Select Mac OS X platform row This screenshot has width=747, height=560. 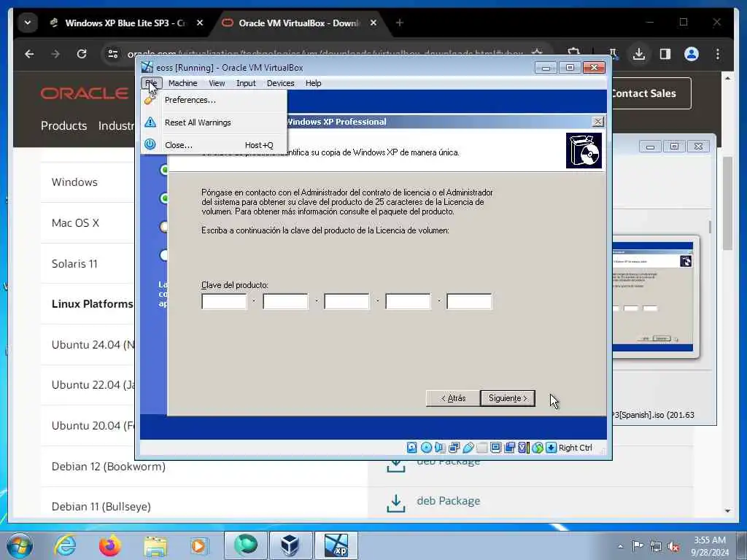75,223
